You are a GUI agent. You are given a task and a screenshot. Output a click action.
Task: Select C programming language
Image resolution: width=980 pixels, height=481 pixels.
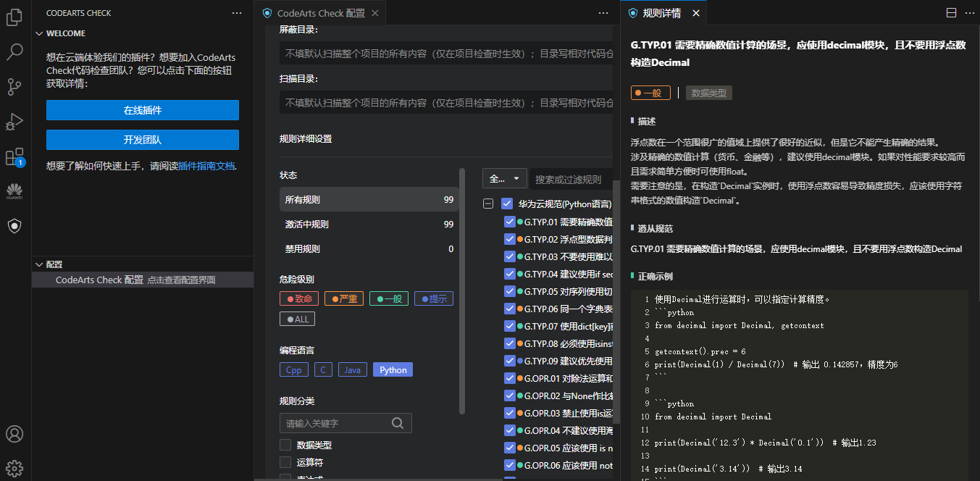[323, 369]
